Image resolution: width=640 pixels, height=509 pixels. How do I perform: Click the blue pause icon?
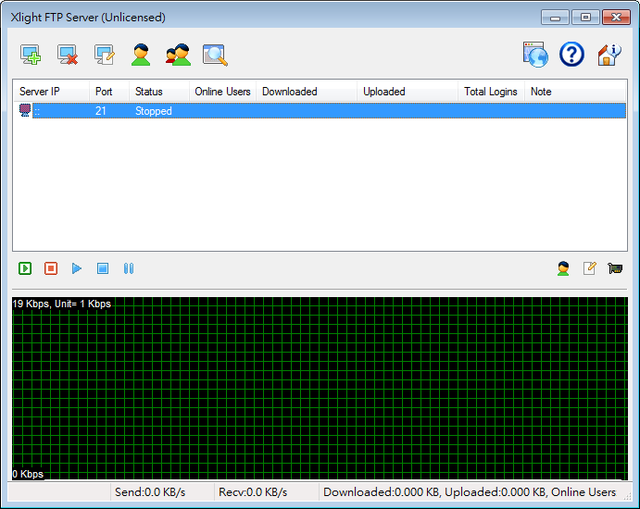tap(129, 269)
